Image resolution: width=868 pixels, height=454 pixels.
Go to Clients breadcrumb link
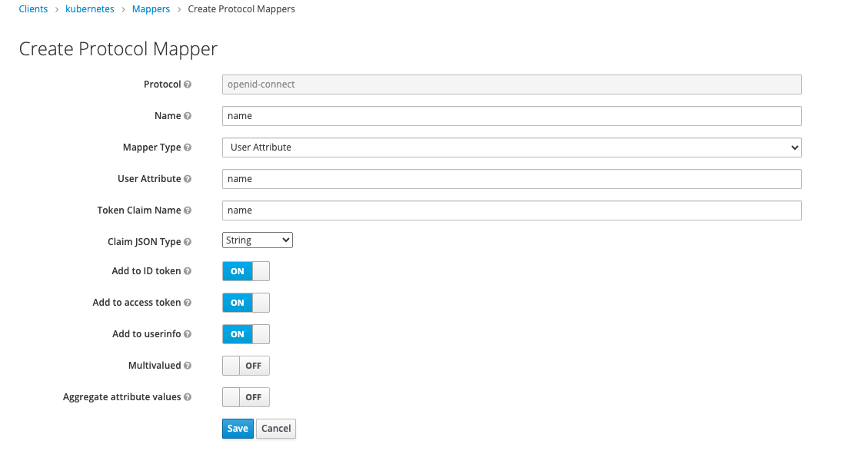coord(33,9)
